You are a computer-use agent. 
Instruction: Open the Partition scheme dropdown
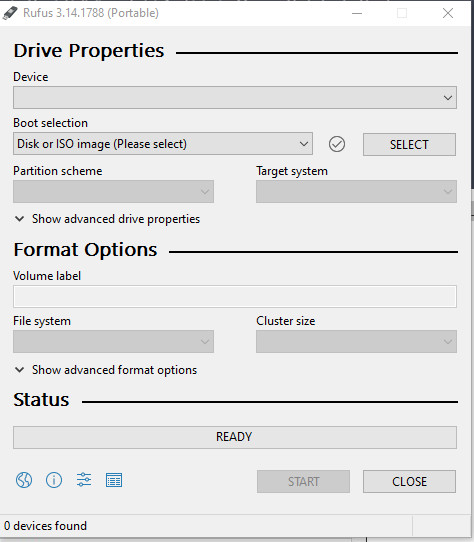pos(113,191)
